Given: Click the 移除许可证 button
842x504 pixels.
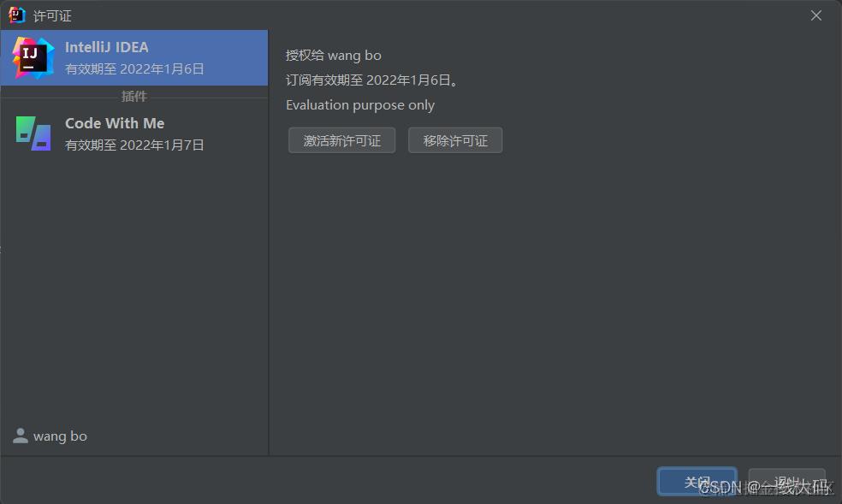Looking at the screenshot, I should (455, 140).
